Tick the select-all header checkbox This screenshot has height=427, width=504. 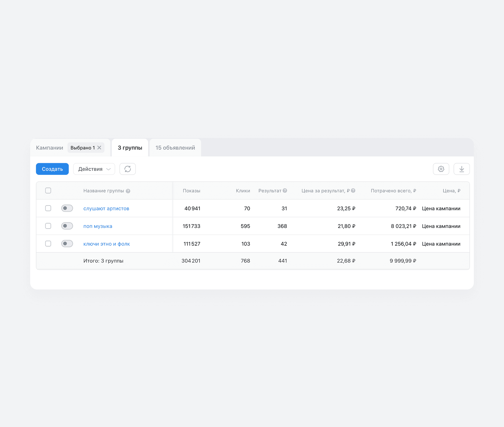point(48,191)
